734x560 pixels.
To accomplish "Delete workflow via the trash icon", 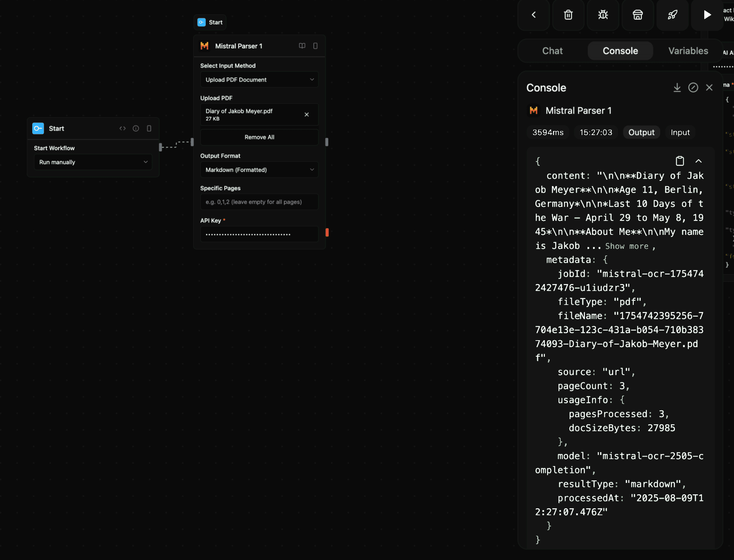I will pyautogui.click(x=568, y=15).
